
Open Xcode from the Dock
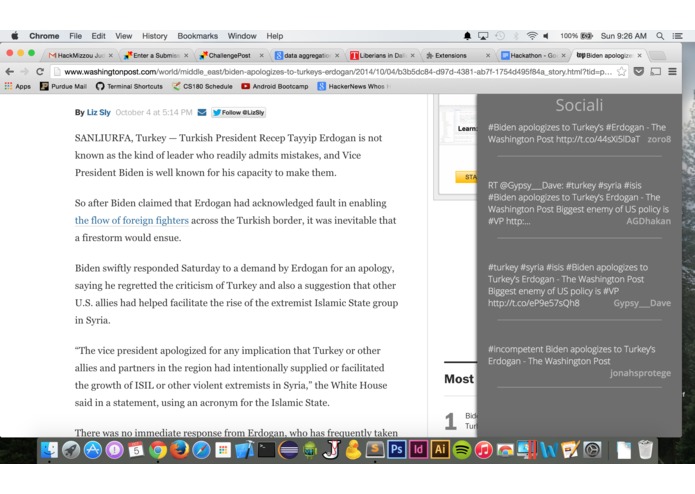pos(245,450)
